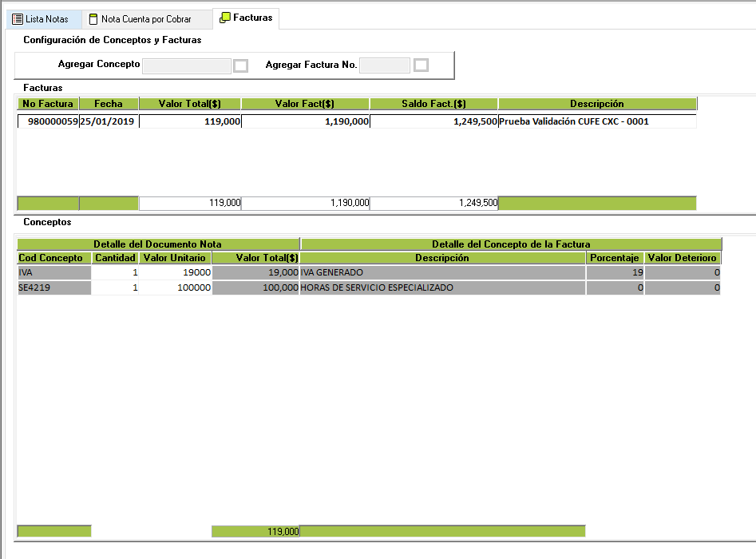Click the Fecha column header
The width and height of the screenshot is (756, 559).
tap(109, 104)
